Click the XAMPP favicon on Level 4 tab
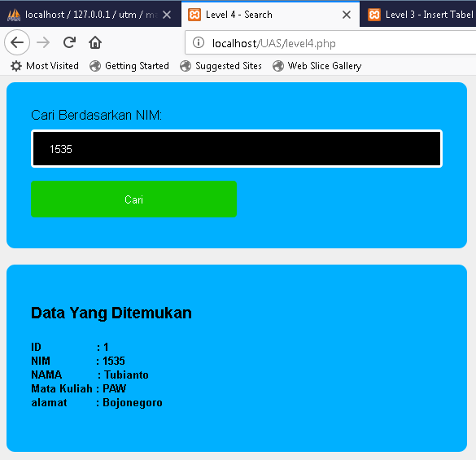The width and height of the screenshot is (476, 460). (x=194, y=15)
